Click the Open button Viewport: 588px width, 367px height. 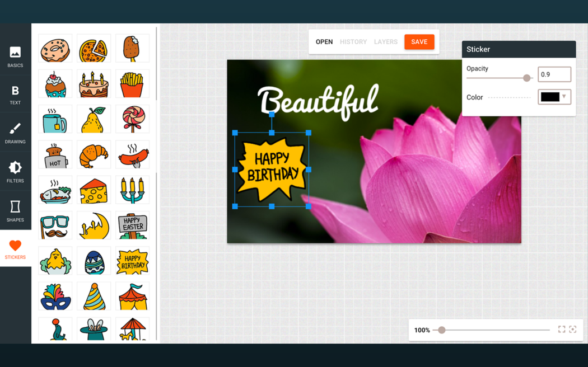[324, 42]
